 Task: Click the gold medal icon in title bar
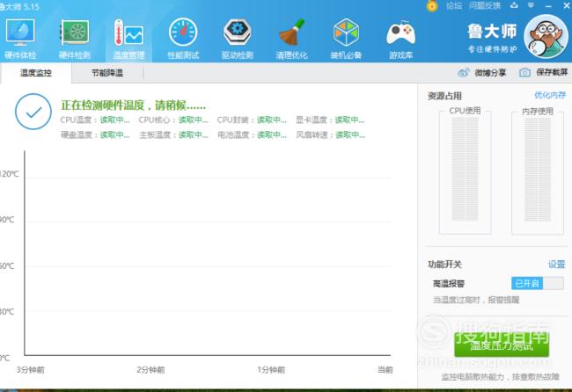pyautogui.click(x=432, y=6)
